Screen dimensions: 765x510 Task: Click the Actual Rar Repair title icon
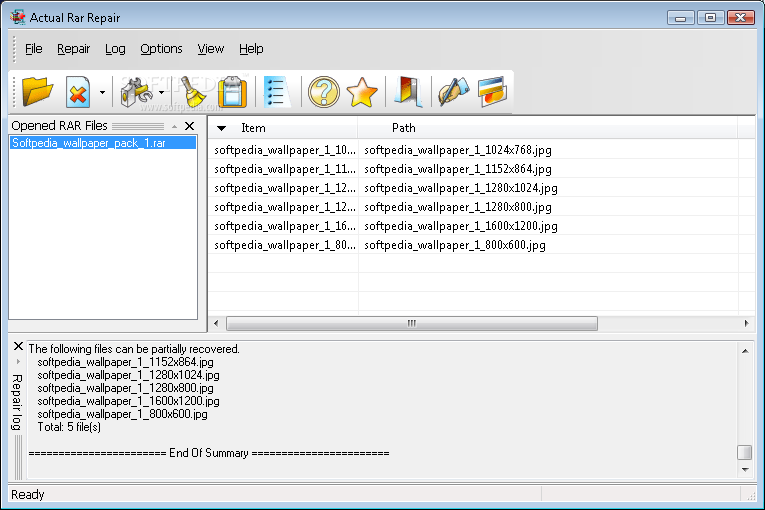click(18, 17)
